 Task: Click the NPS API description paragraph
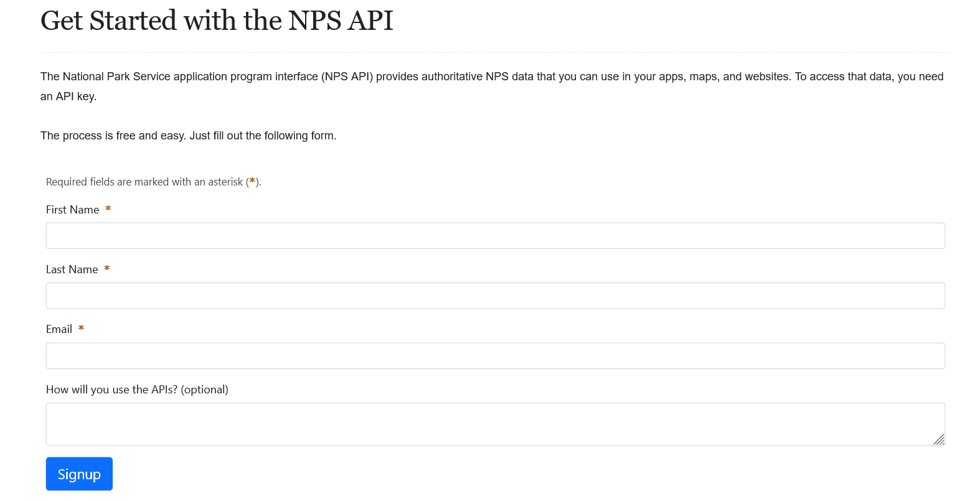point(491,86)
